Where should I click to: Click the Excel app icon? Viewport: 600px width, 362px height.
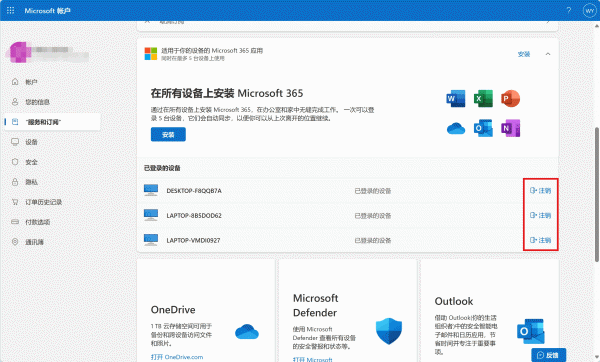click(x=483, y=99)
